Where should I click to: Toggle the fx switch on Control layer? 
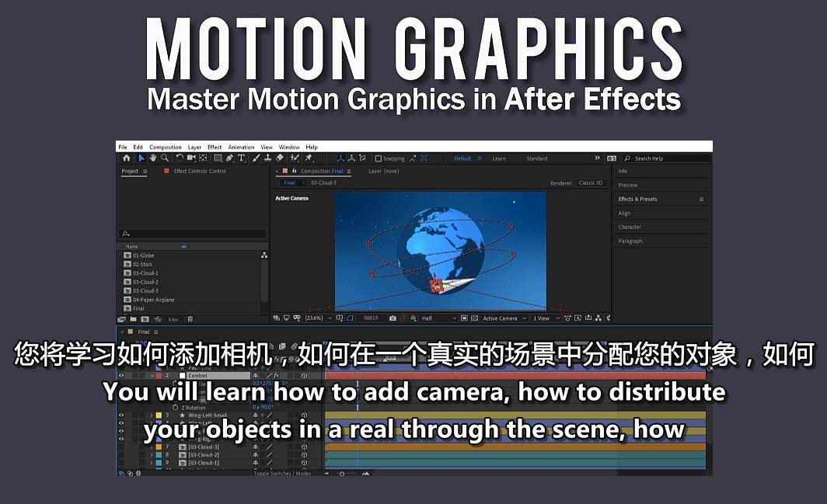point(276,375)
